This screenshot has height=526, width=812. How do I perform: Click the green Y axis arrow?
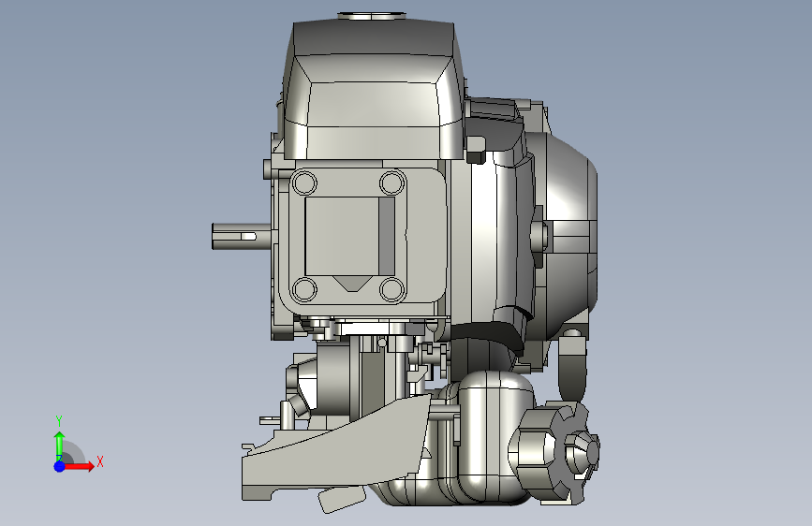(x=59, y=446)
